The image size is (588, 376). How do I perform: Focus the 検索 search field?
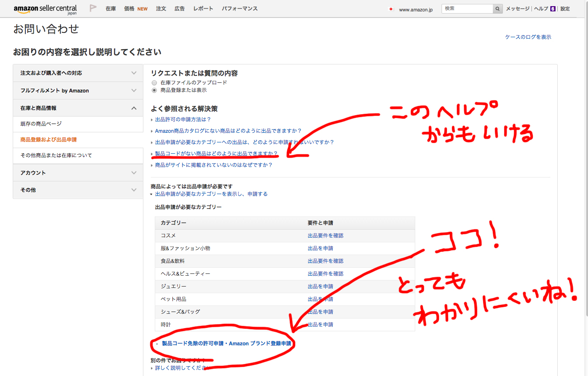pyautogui.click(x=467, y=9)
